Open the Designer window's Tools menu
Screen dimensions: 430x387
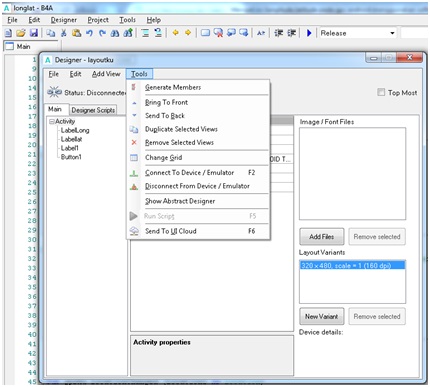(139, 74)
